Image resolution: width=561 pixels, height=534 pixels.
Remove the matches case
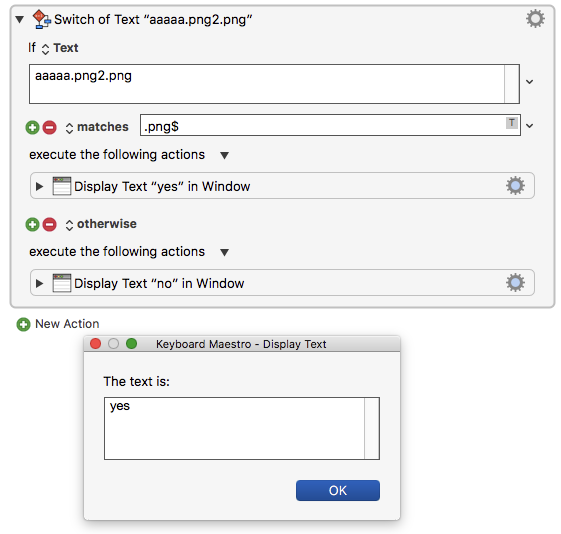coord(49,127)
